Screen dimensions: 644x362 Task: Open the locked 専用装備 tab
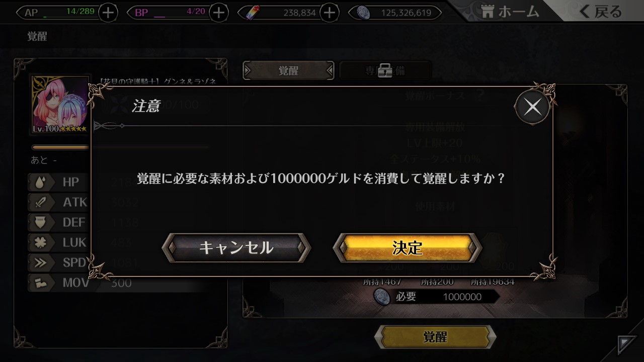point(385,70)
